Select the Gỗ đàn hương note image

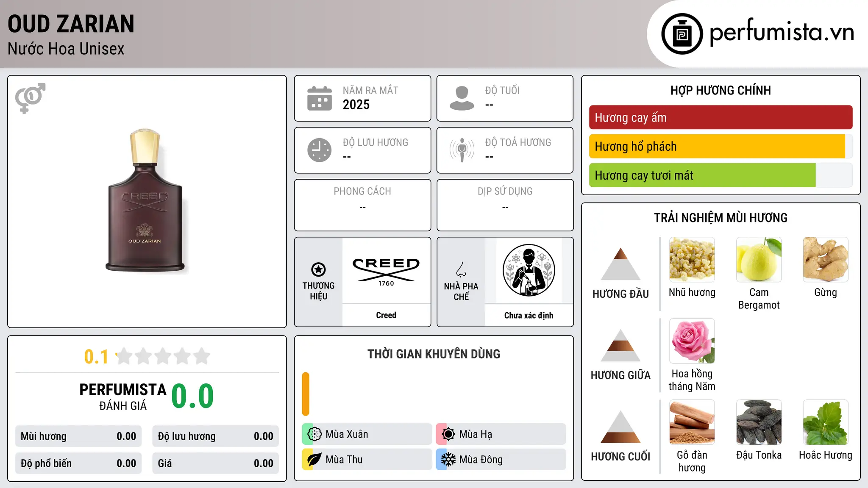(692, 422)
